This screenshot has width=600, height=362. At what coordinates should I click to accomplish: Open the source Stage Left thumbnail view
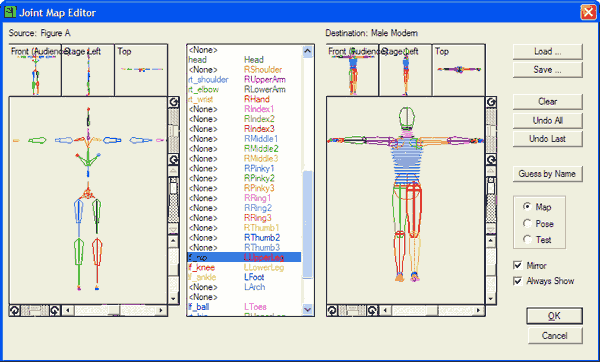click(88, 70)
